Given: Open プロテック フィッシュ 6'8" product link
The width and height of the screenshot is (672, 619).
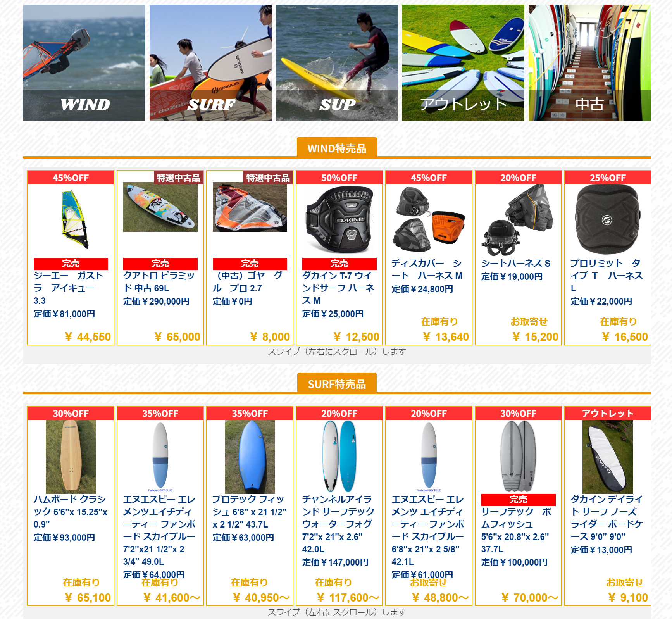Looking at the screenshot, I should pos(250,512).
